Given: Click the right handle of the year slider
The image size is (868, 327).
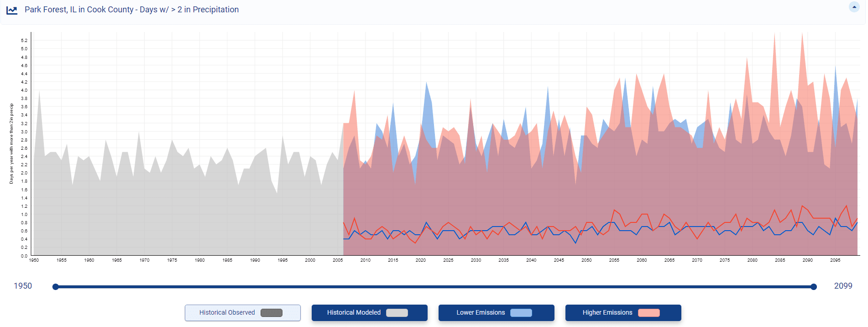Looking at the screenshot, I should click(813, 287).
